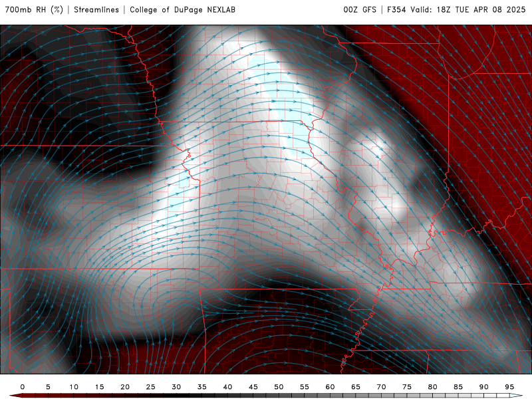The height and width of the screenshot is (399, 532).
Task: Click the 60 label on the legend
Action: click(330, 387)
